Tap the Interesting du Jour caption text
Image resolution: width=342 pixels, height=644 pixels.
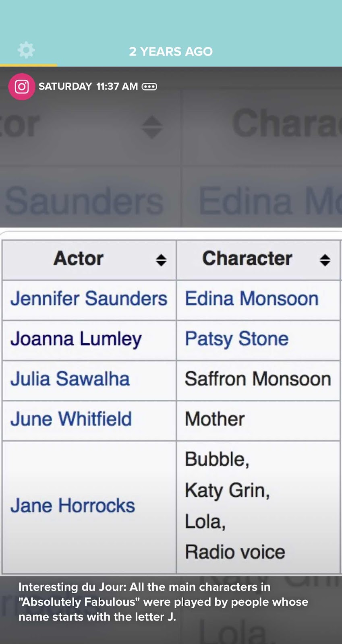click(x=163, y=602)
